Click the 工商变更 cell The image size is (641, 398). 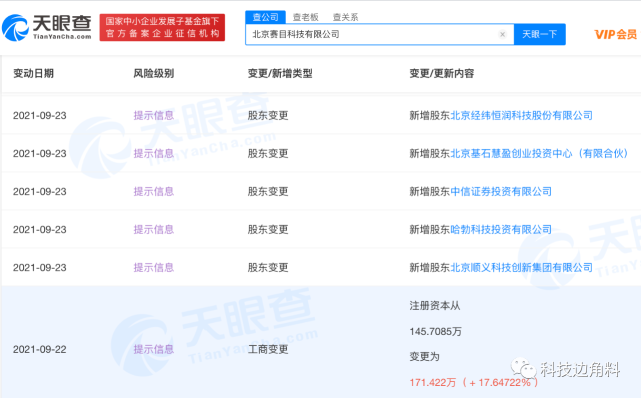coord(268,349)
